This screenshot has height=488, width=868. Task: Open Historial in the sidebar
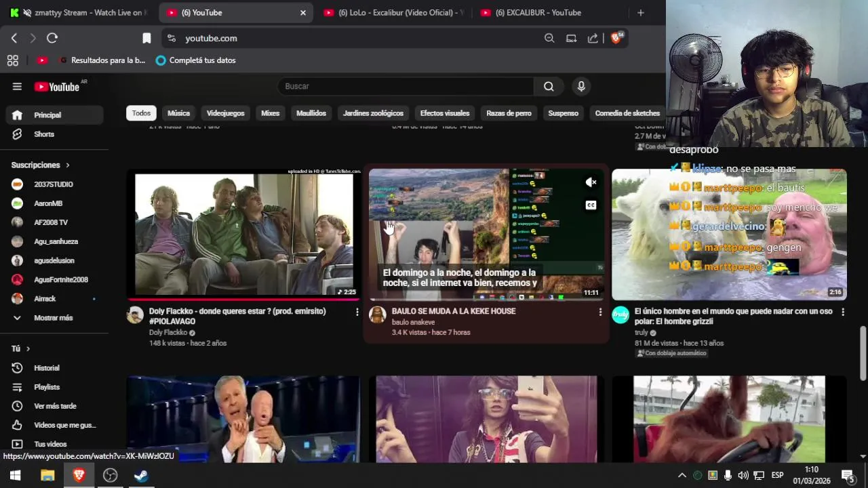click(x=54, y=368)
